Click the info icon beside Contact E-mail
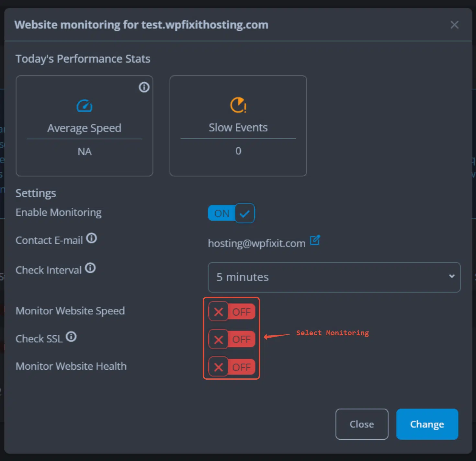 coord(92,238)
